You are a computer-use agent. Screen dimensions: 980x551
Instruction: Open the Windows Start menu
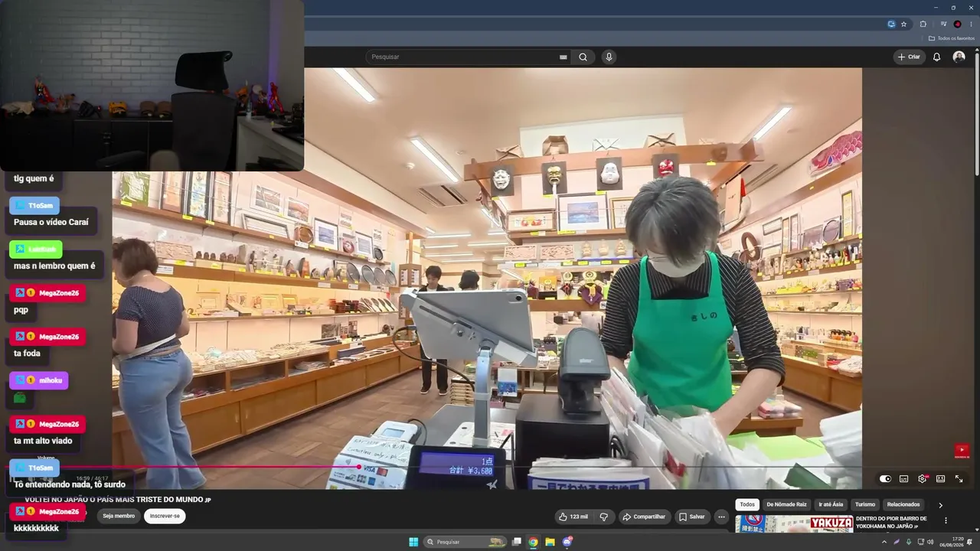point(413,542)
